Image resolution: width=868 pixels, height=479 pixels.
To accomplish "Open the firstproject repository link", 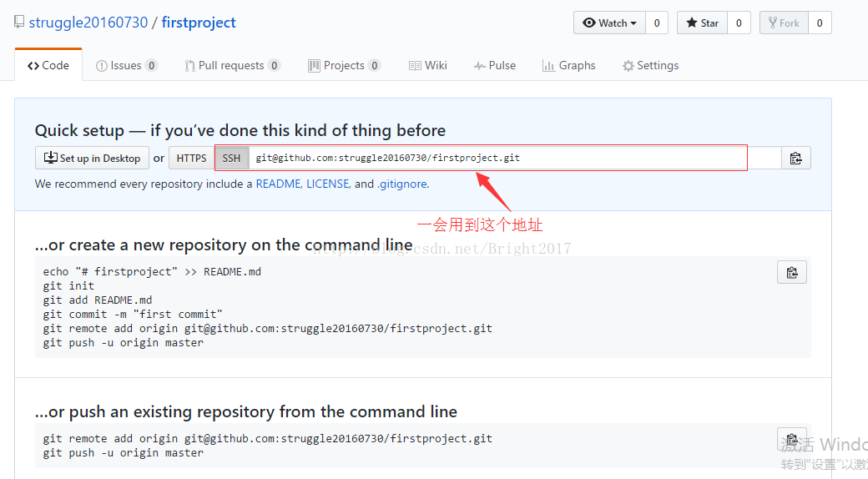I will click(199, 23).
